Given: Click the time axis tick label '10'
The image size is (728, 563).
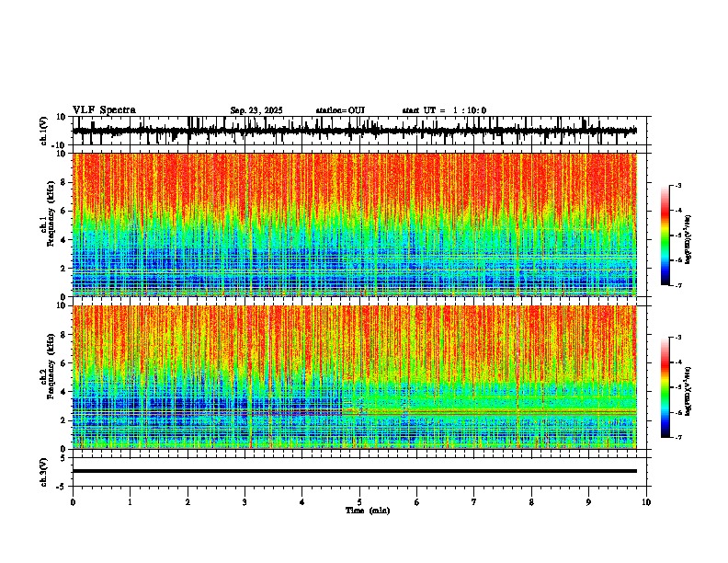Looking at the screenshot, I should (646, 502).
